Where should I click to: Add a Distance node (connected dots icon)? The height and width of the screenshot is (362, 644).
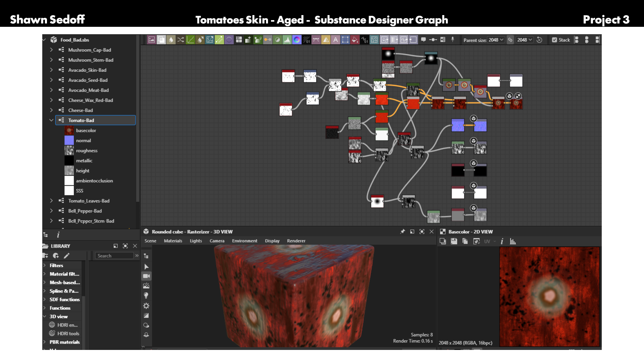click(268, 40)
